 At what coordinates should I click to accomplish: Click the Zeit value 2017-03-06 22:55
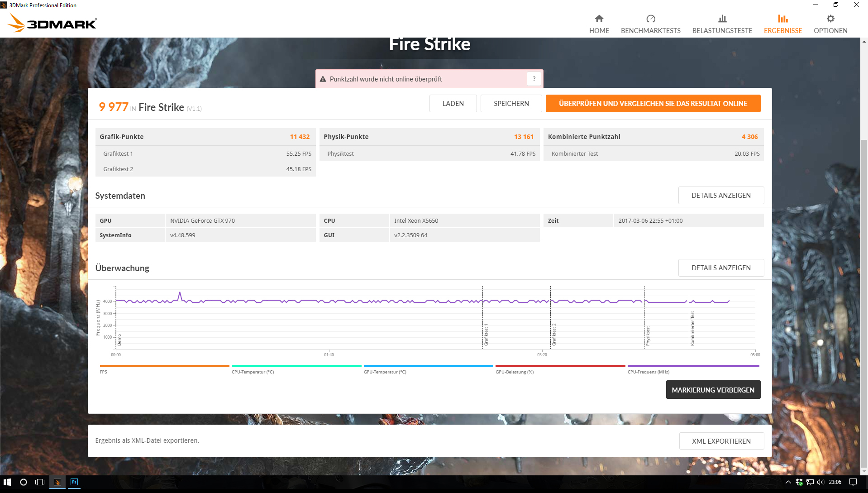point(650,221)
